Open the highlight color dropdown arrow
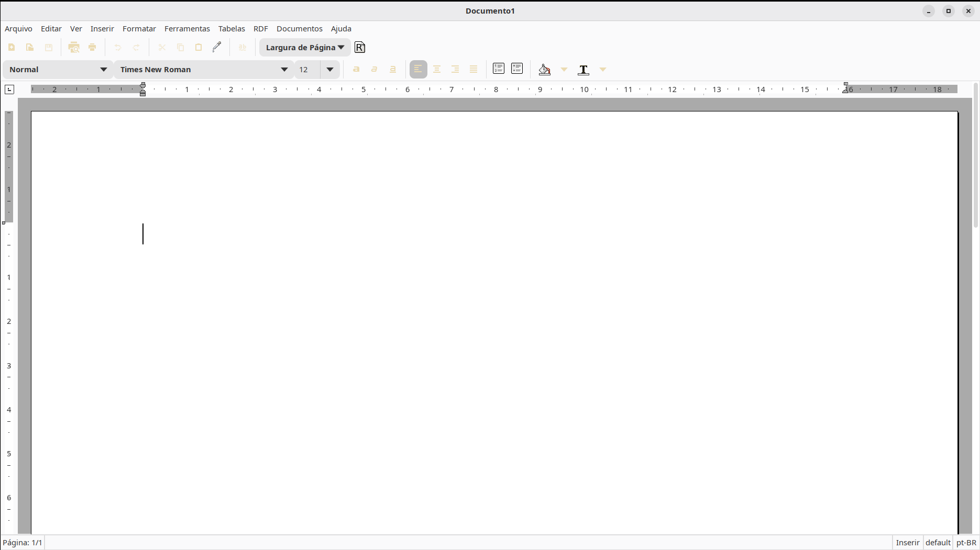This screenshot has width=980, height=550. (564, 69)
